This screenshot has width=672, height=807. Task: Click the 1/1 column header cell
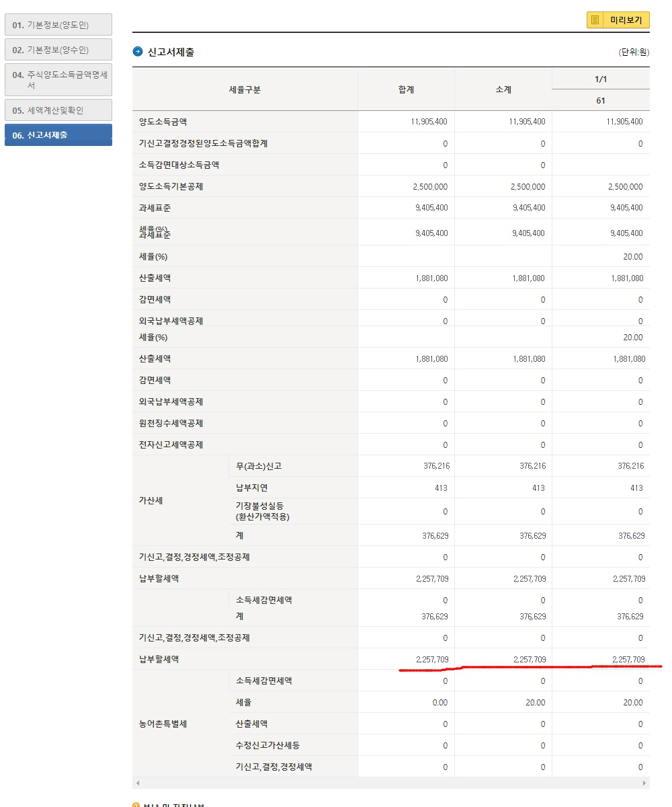coord(601,77)
